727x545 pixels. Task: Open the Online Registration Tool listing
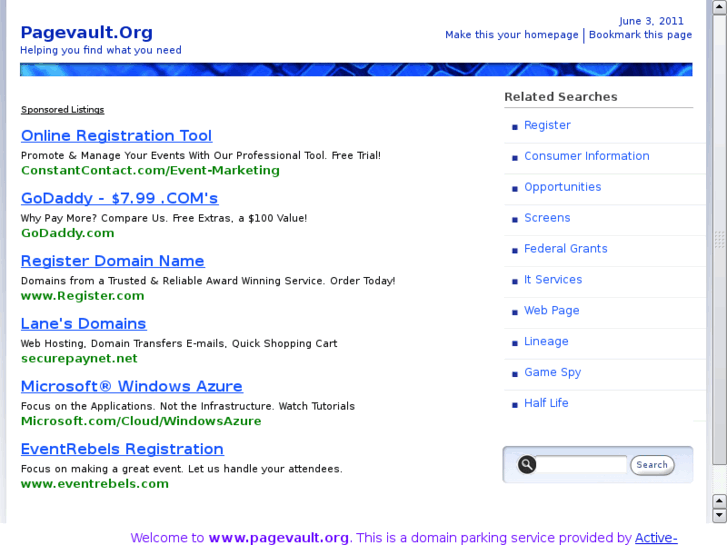[x=116, y=135]
